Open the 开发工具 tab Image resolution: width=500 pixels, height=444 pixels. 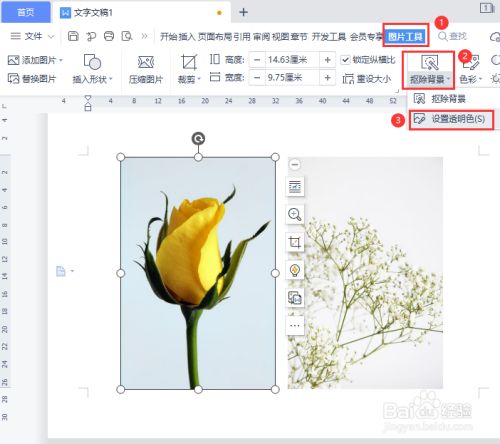(329, 36)
